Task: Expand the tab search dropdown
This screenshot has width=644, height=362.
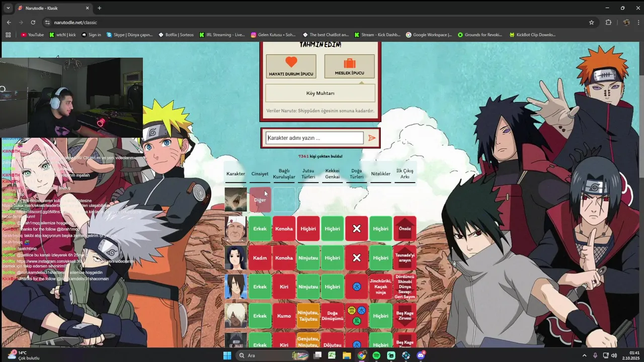Action: pos(8,8)
